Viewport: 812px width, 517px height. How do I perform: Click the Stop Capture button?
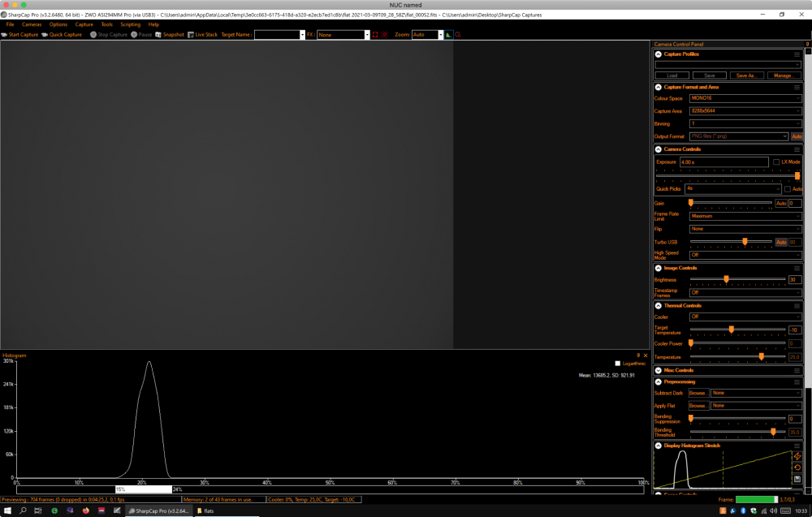109,35
